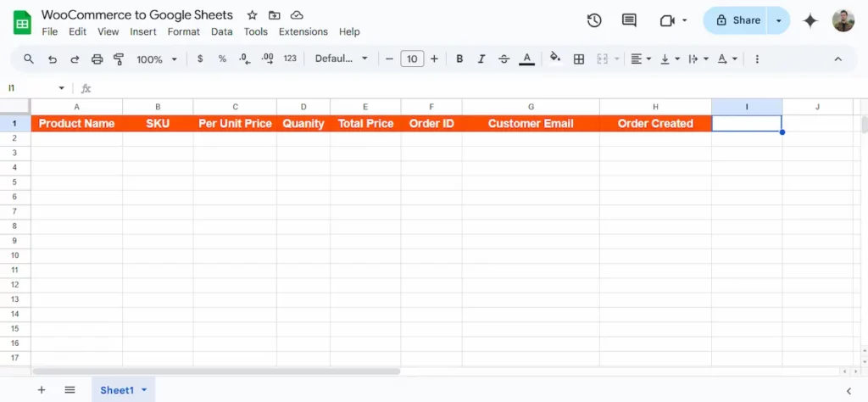
Task: Open the View menu
Action: point(108,31)
